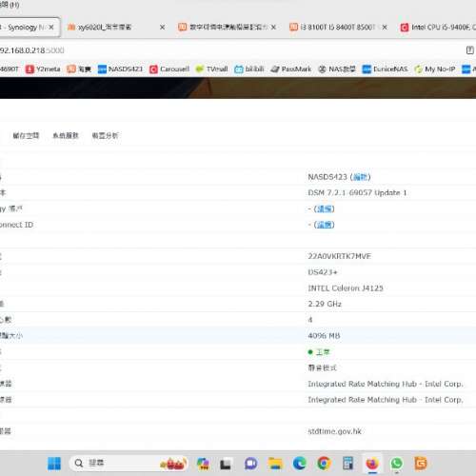Open WhatsApp from the taskbar
Screen dimensions: 476x476
point(396,464)
